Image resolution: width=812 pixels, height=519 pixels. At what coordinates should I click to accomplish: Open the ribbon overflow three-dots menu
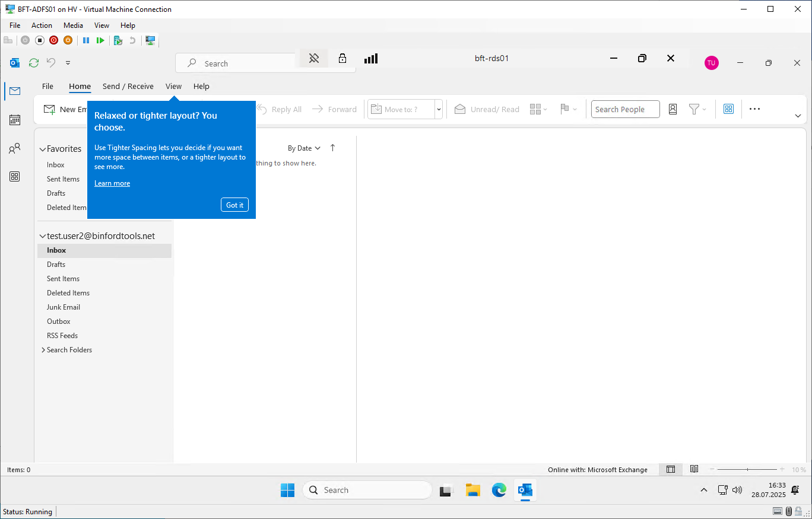coord(754,109)
